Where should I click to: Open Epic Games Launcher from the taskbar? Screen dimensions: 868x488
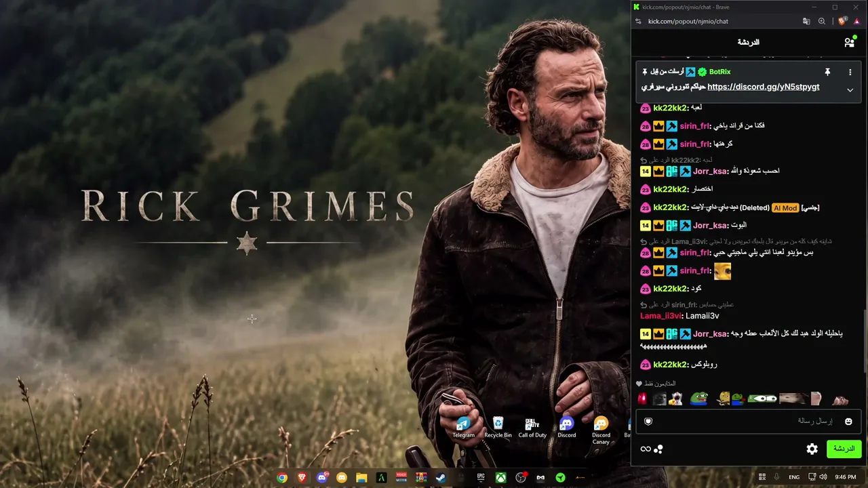tap(481, 478)
